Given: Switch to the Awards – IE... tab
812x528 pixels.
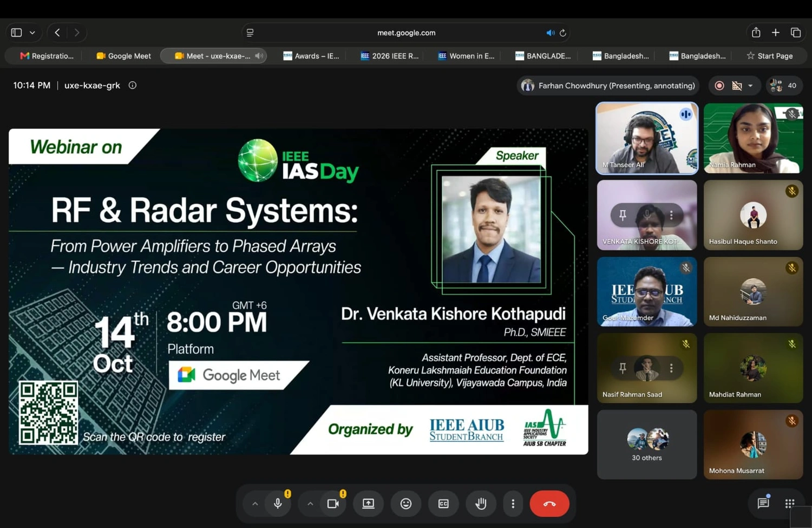Looking at the screenshot, I should (x=311, y=56).
